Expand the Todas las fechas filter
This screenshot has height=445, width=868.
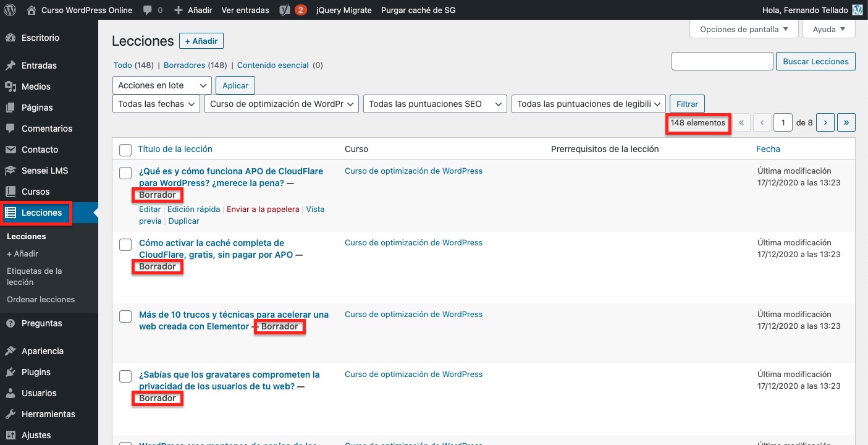(x=157, y=104)
